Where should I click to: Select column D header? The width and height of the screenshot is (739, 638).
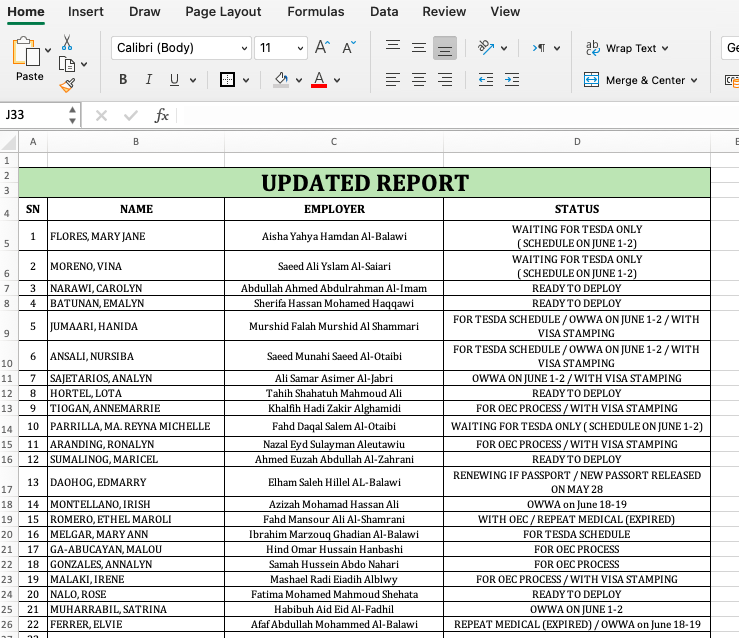point(577,142)
